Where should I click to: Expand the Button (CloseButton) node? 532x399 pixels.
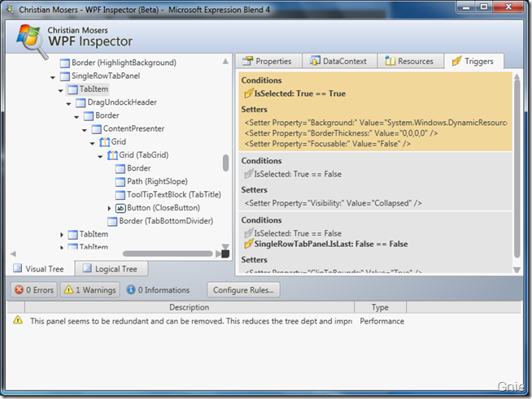(x=109, y=208)
